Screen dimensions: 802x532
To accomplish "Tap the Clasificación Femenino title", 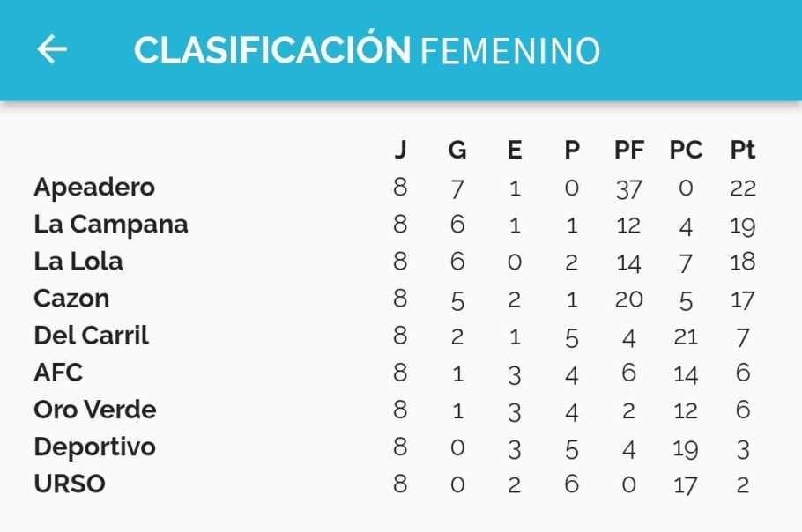I will (367, 49).
